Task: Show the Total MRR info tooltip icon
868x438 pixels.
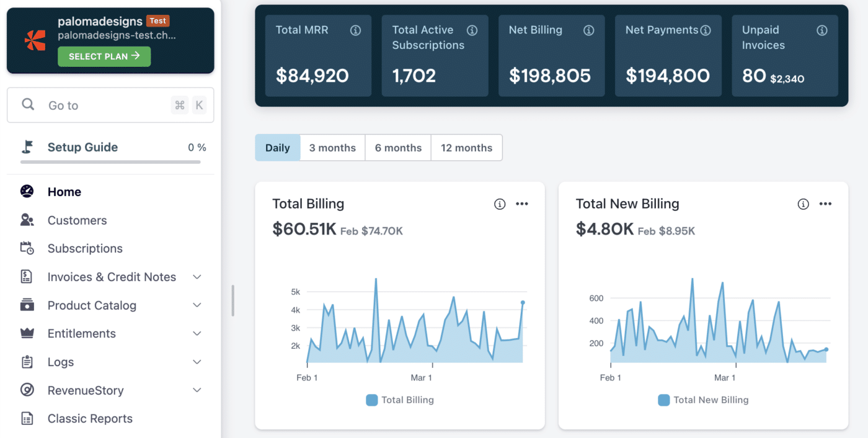Action: coord(355,30)
